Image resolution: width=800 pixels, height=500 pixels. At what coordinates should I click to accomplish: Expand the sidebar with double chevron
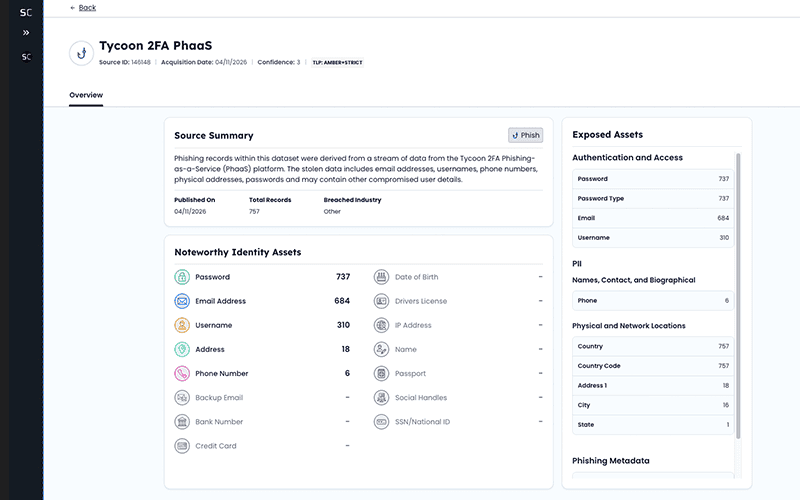pyautogui.click(x=26, y=33)
